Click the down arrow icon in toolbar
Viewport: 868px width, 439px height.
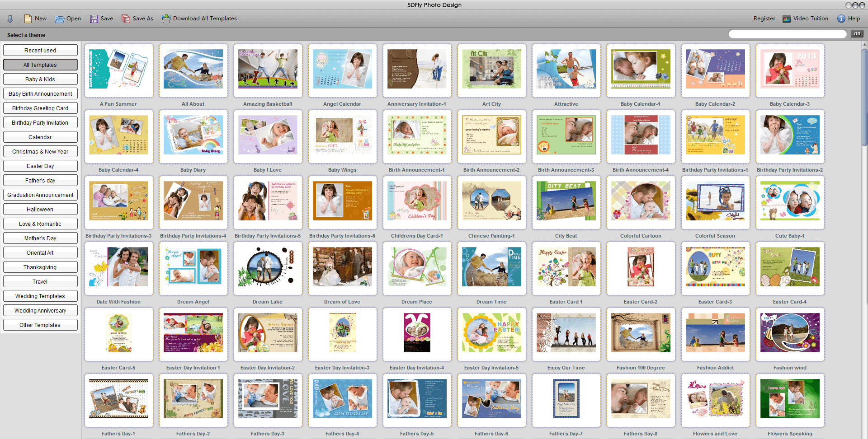(10, 19)
